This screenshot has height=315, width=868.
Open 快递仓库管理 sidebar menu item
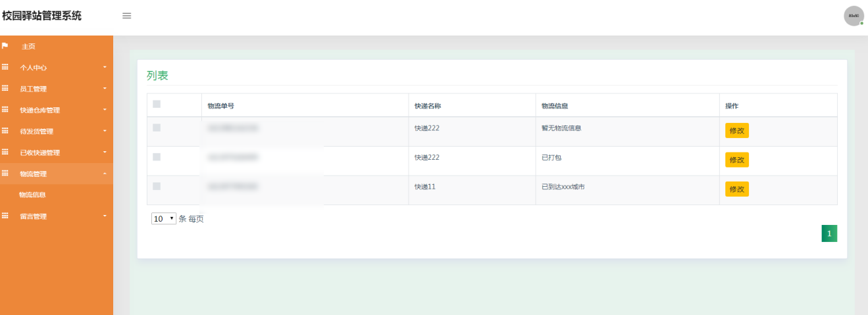pos(40,110)
